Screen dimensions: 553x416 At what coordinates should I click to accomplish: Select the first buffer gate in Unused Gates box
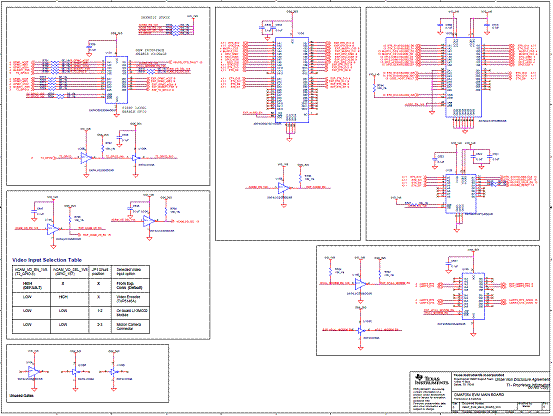(34, 371)
